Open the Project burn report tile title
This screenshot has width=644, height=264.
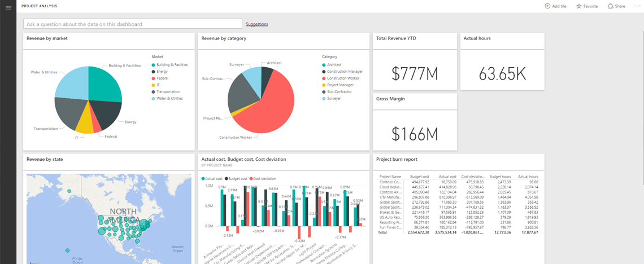click(397, 160)
